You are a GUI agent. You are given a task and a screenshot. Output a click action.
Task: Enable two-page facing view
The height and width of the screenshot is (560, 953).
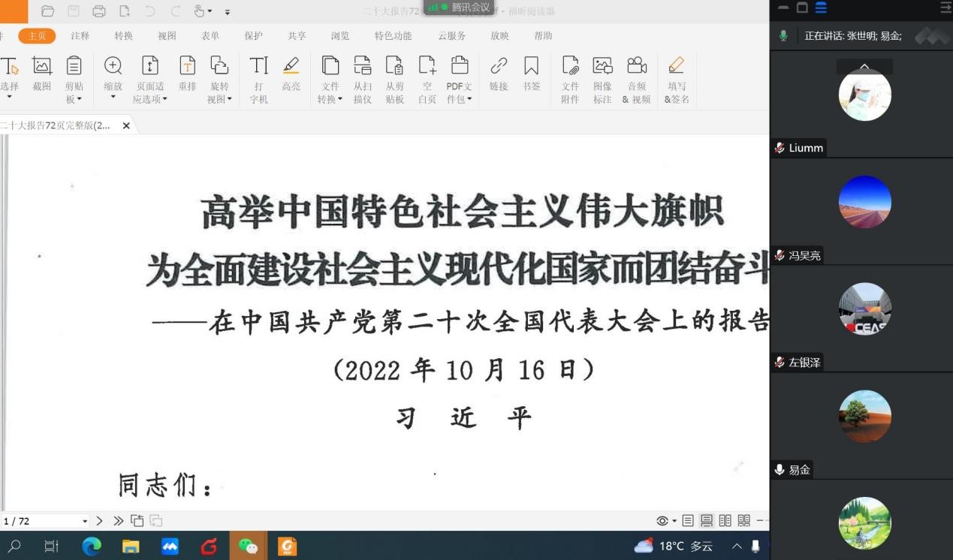(x=725, y=521)
